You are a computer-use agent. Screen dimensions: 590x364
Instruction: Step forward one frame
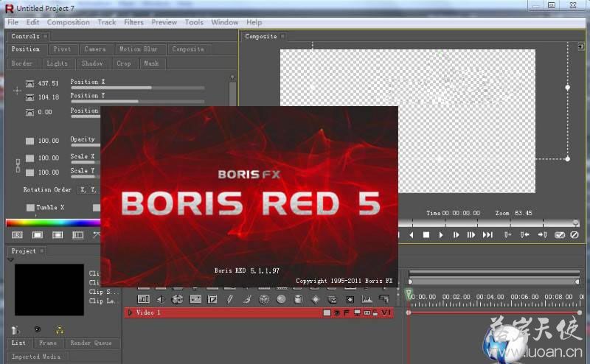456,235
